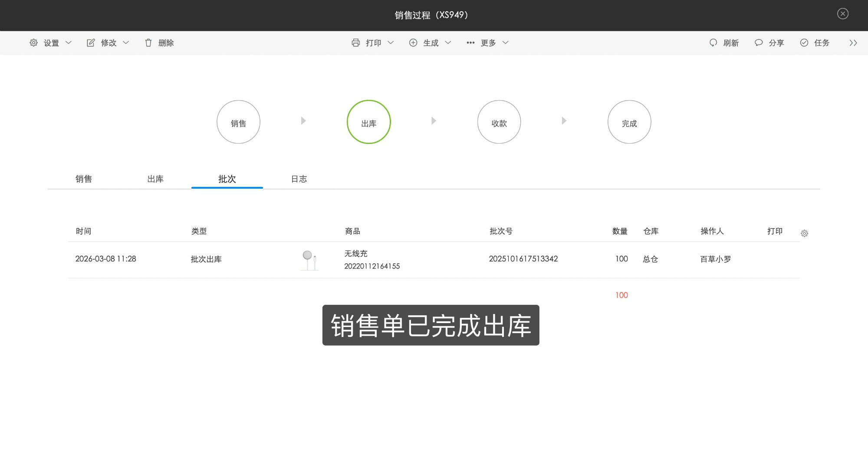Click the 打印 print icon
The height and width of the screenshot is (464, 868).
355,42
